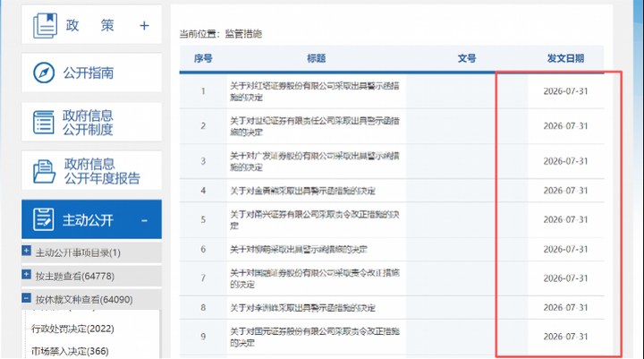644x359 pixels.
Task: Select 按体裁文种查看(64090) tree item
Action: click(x=84, y=299)
